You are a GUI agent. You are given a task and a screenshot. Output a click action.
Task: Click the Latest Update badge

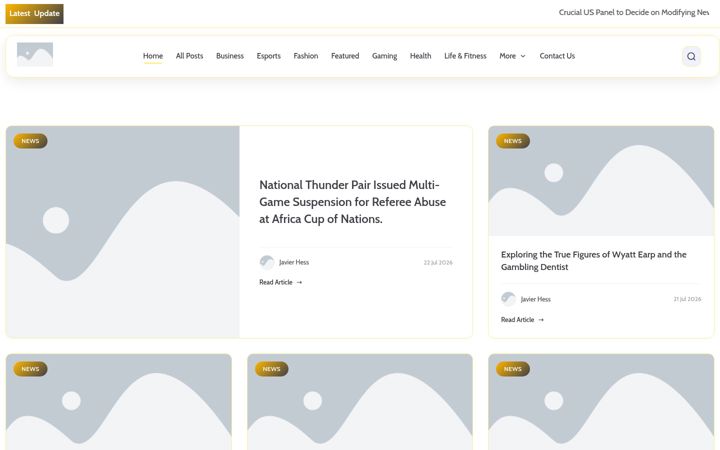(34, 14)
